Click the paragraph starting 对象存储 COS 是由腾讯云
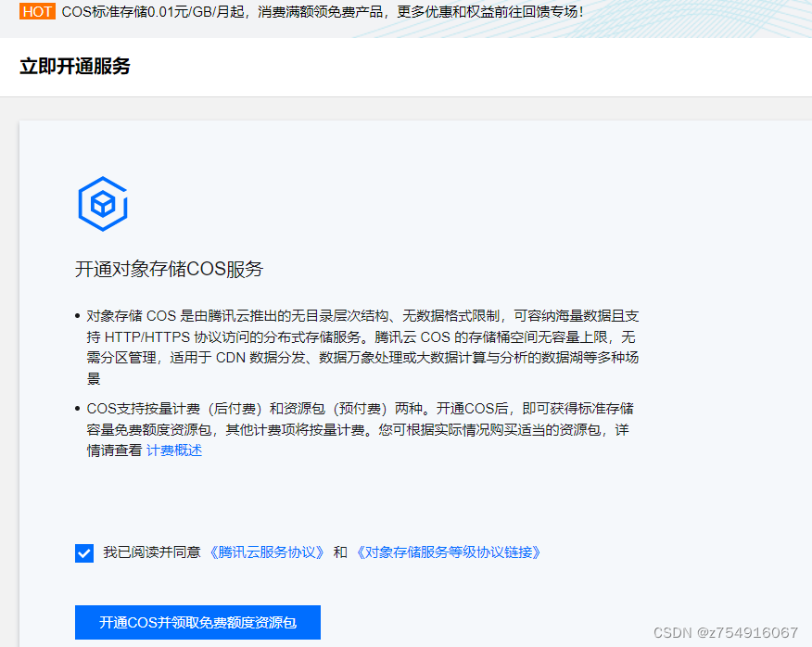Viewport: 812px width, 647px height. click(362, 347)
